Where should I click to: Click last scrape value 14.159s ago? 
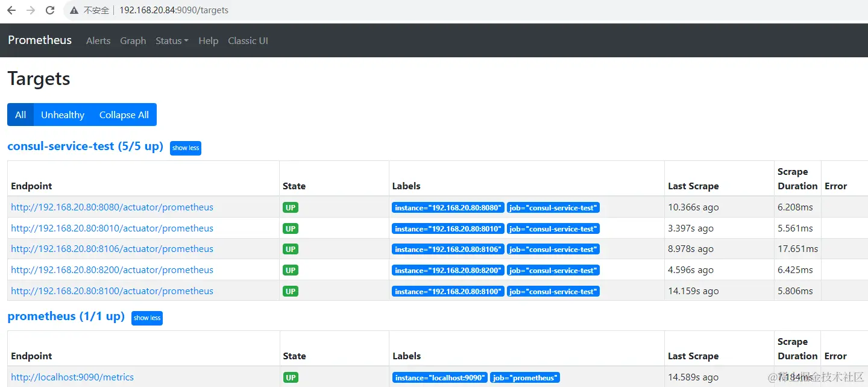click(x=693, y=291)
